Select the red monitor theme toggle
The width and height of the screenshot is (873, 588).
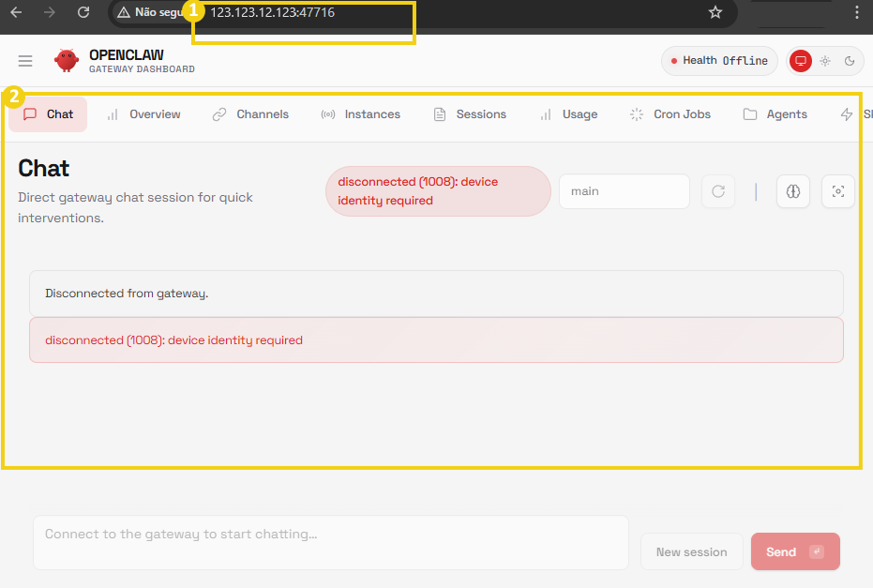pos(800,60)
